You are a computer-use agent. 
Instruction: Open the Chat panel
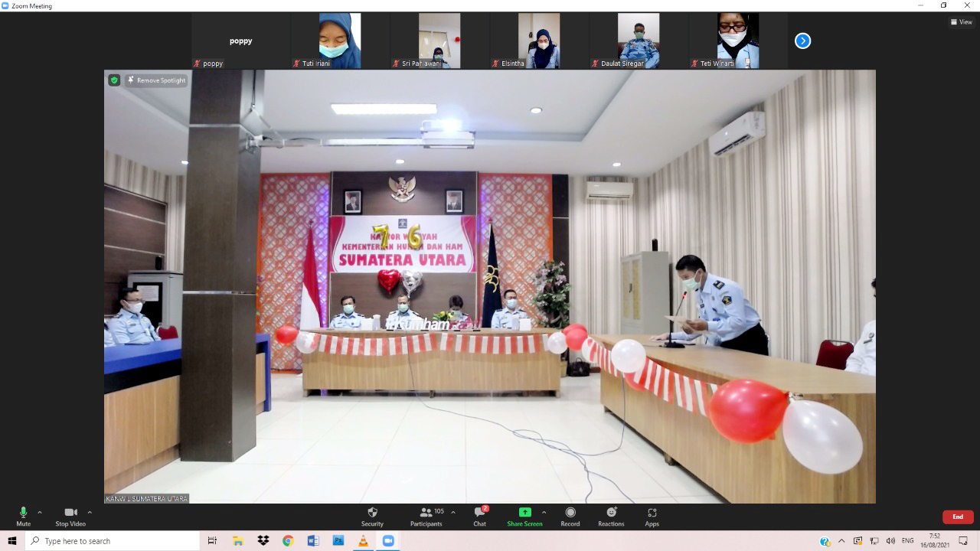click(x=479, y=517)
